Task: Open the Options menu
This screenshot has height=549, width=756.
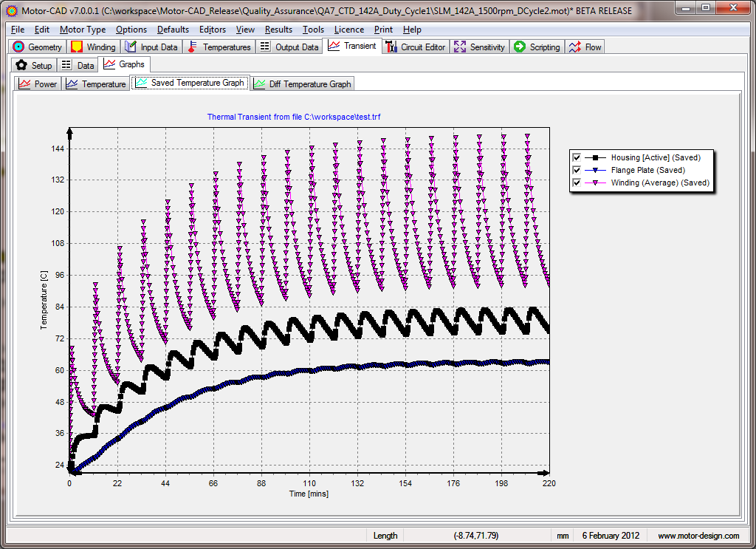Action: point(131,30)
